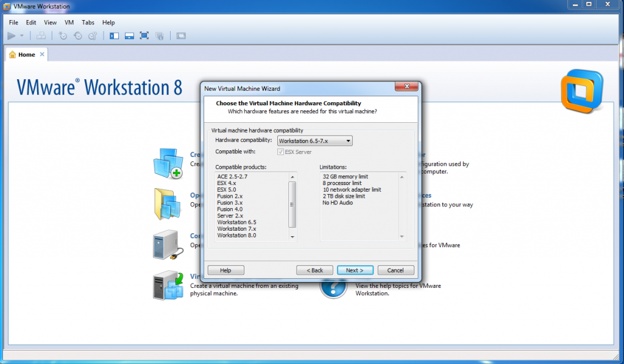Toggle the thumbnail bar view icon
The image size is (624, 364).
pyautogui.click(x=129, y=36)
